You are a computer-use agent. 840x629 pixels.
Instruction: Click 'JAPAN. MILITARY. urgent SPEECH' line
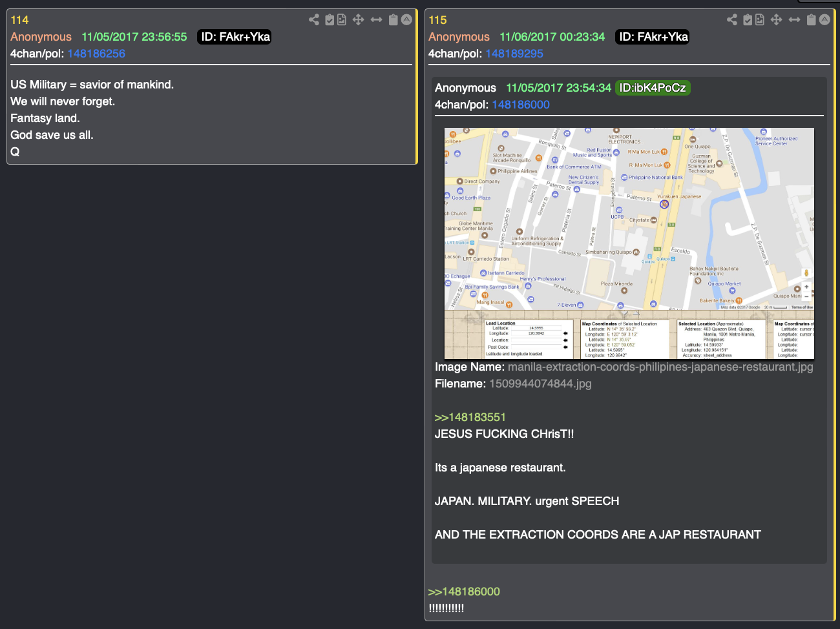(527, 501)
